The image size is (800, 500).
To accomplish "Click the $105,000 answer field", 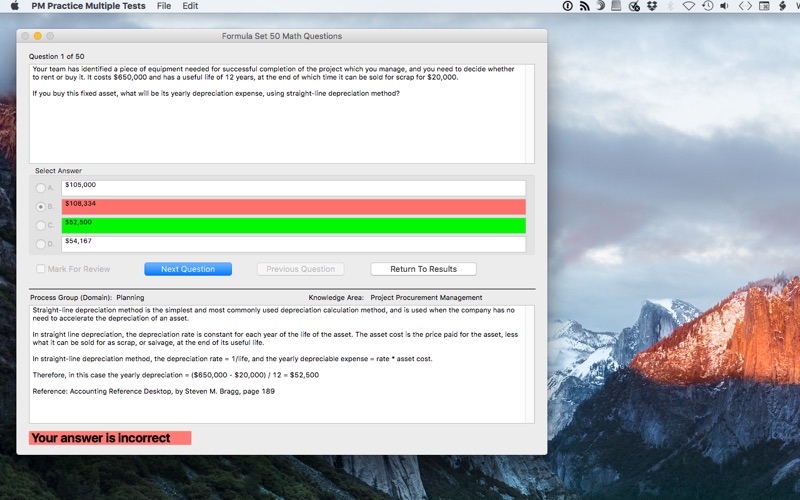I will click(293, 188).
